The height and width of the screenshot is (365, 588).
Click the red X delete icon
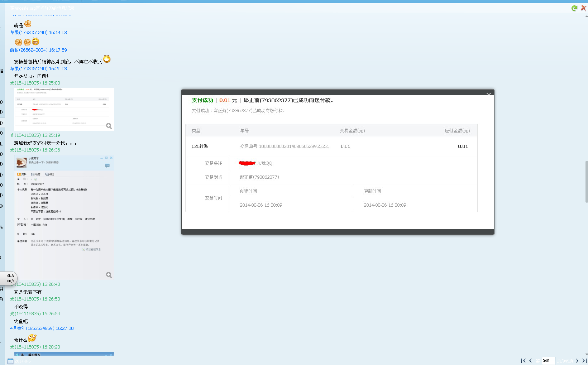pyautogui.click(x=583, y=8)
